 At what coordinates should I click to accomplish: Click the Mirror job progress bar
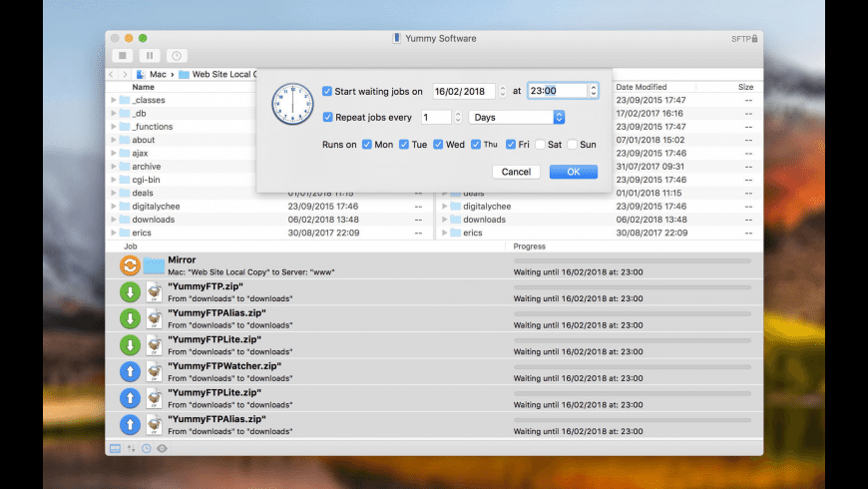click(x=633, y=260)
